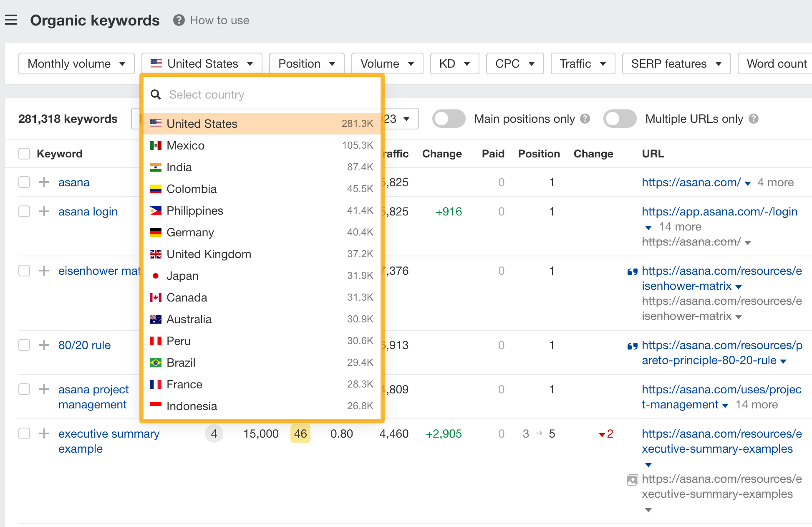Click help icon beside Main positions only
The image size is (812, 527).
coord(585,119)
